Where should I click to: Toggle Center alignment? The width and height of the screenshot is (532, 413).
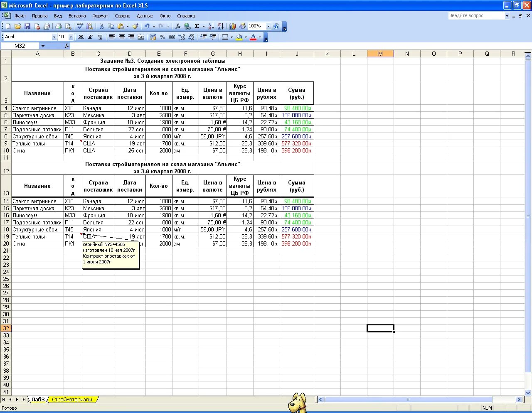121,37
